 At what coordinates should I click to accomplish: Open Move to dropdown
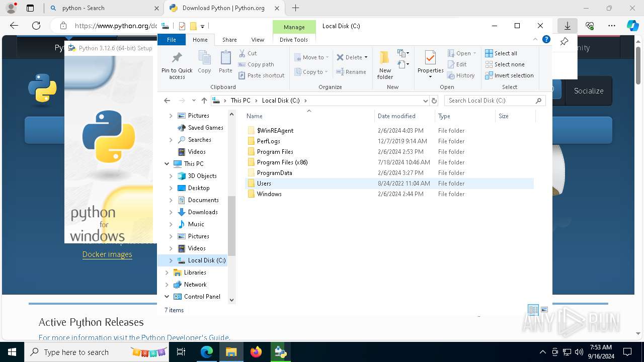[311, 57]
